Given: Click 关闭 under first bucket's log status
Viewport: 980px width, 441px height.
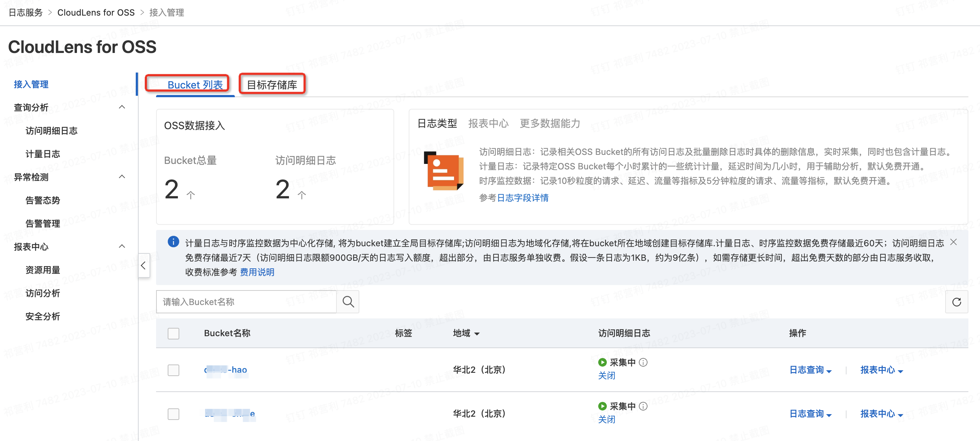Looking at the screenshot, I should click(607, 376).
